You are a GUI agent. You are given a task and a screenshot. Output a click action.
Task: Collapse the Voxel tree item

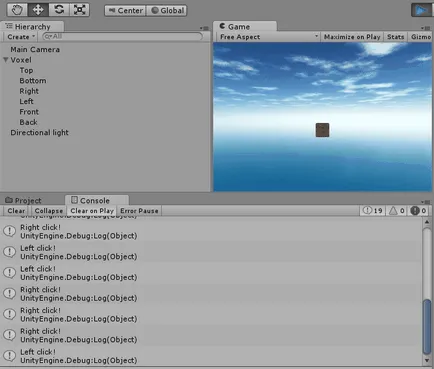click(x=6, y=60)
